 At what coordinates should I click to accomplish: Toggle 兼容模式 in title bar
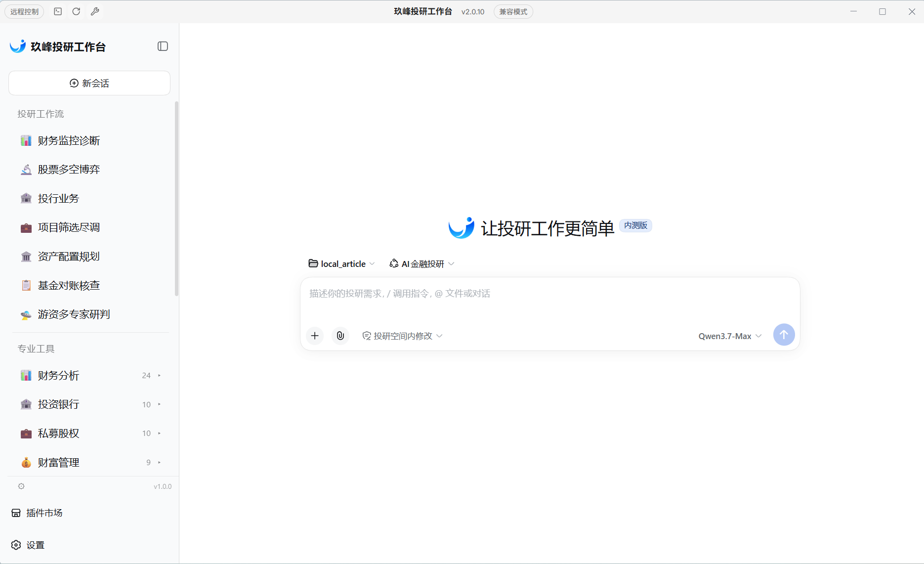(513, 11)
